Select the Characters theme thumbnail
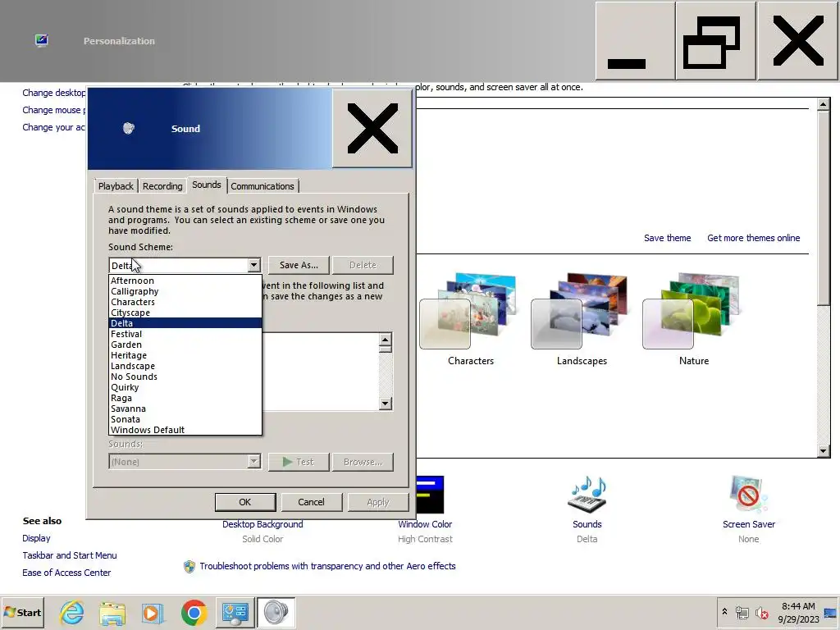 [470, 319]
